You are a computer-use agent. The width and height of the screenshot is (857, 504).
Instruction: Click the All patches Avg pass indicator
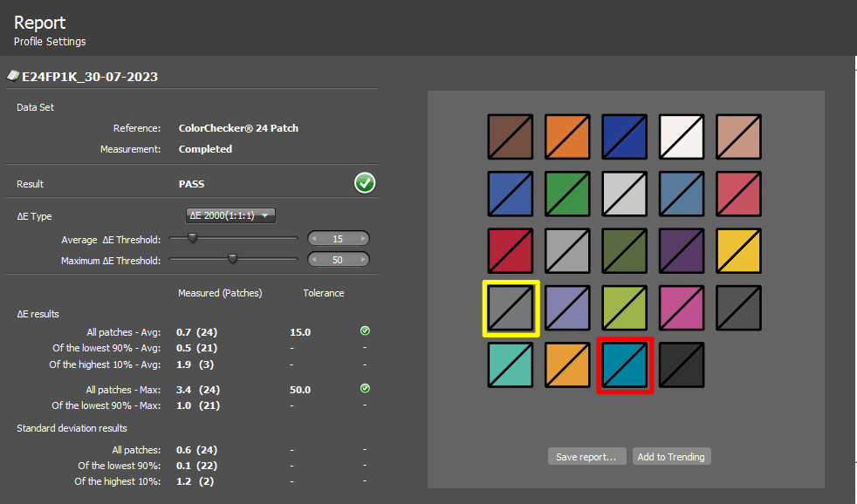(365, 331)
